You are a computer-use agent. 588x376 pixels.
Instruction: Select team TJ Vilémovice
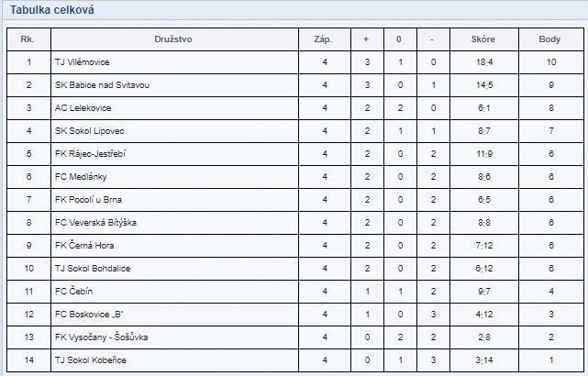[x=83, y=62]
